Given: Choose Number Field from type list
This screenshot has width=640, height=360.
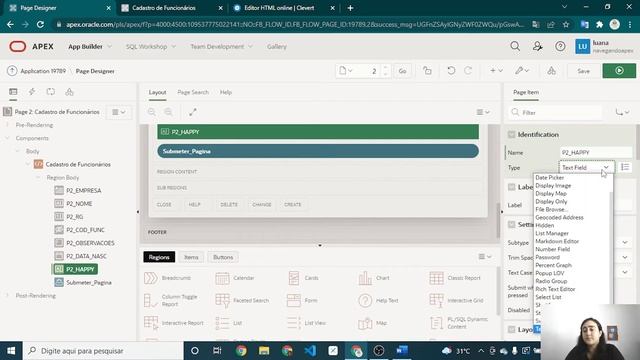Looking at the screenshot, I should [552, 249].
